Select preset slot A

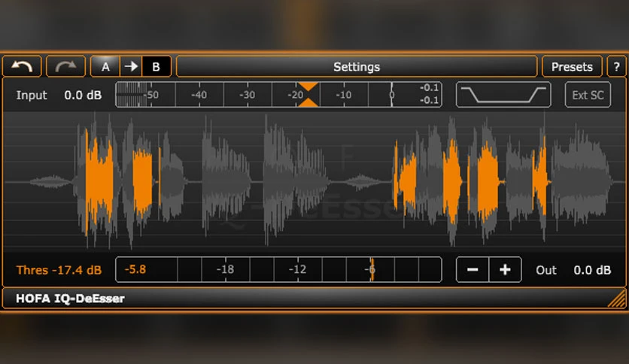[x=105, y=66]
